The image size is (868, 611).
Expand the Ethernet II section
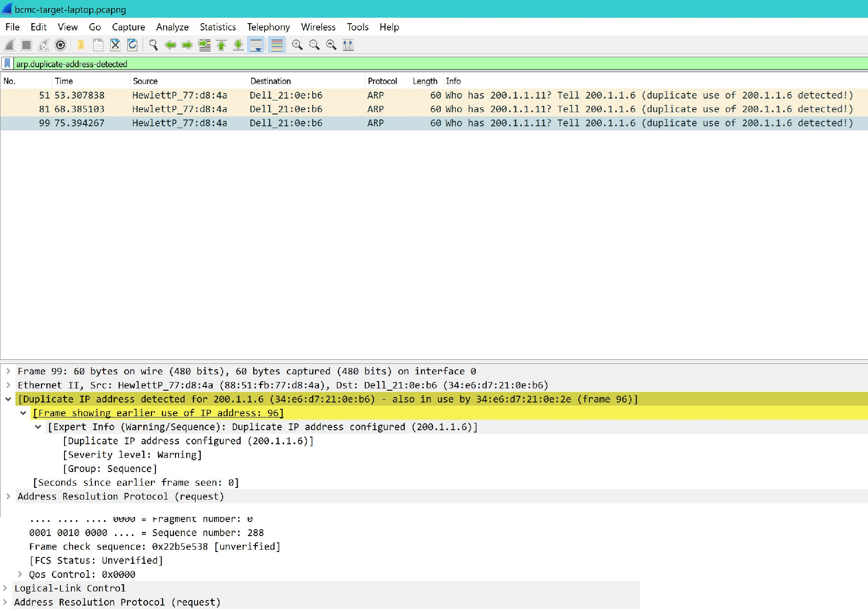pos(8,385)
